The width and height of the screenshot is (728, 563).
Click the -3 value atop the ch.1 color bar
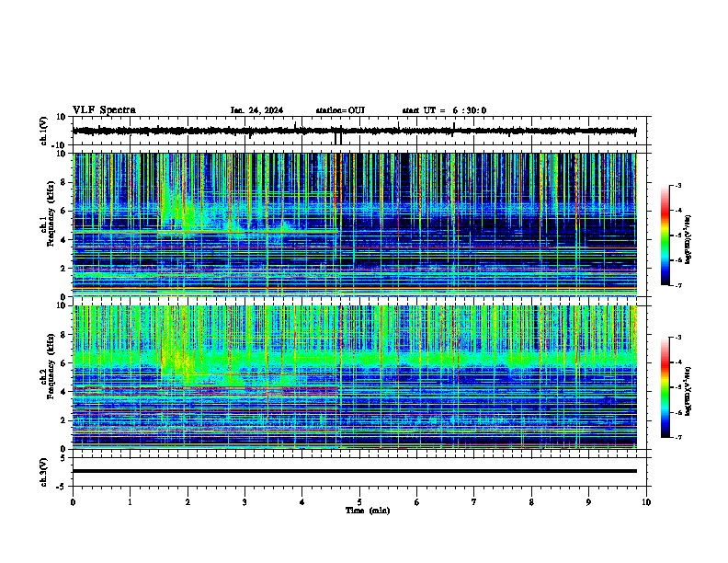pyautogui.click(x=677, y=185)
